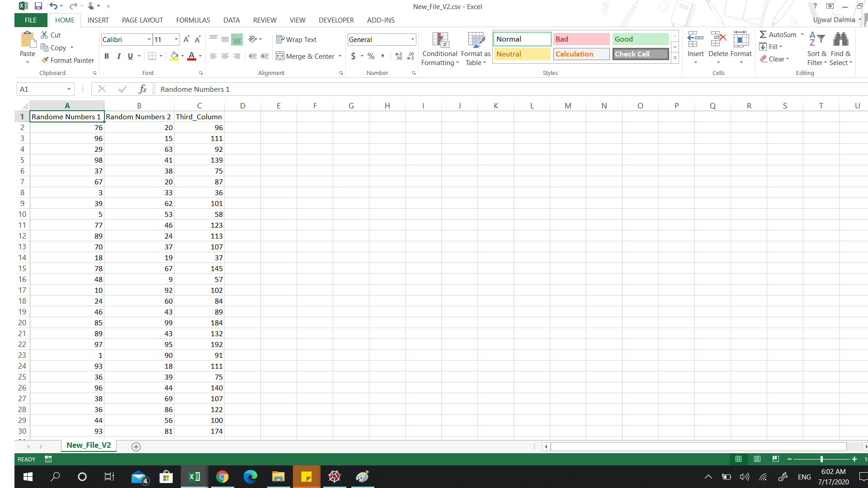Open the FORMULAS ribbon tab
The width and height of the screenshot is (868, 488).
193,20
